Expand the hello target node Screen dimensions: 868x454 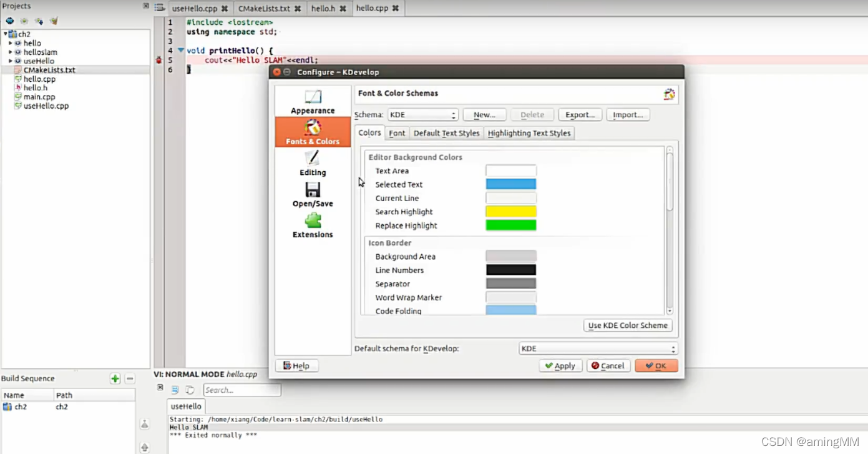pyautogui.click(x=11, y=43)
